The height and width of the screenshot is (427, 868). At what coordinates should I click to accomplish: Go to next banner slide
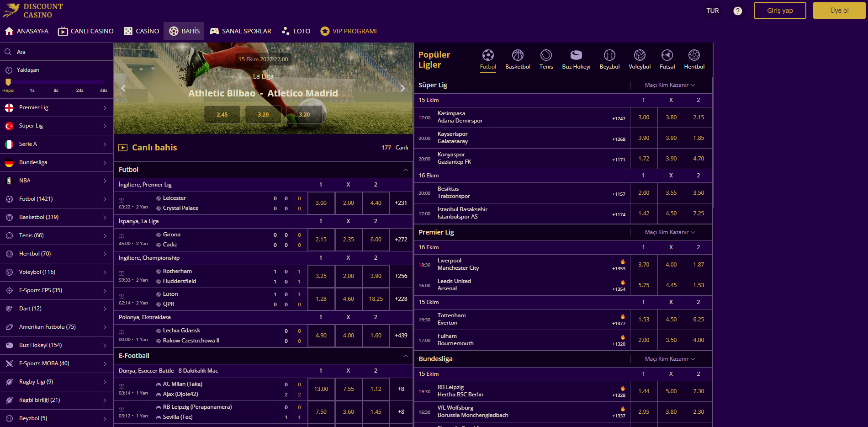tap(402, 88)
